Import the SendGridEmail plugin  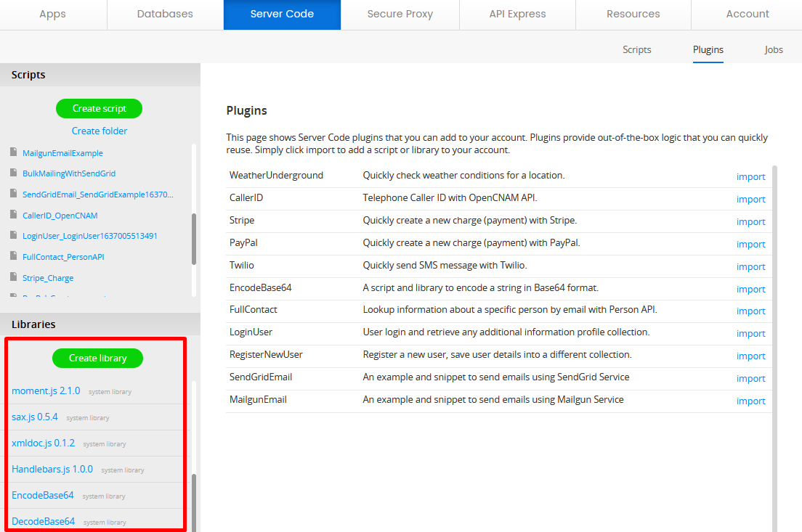point(751,379)
